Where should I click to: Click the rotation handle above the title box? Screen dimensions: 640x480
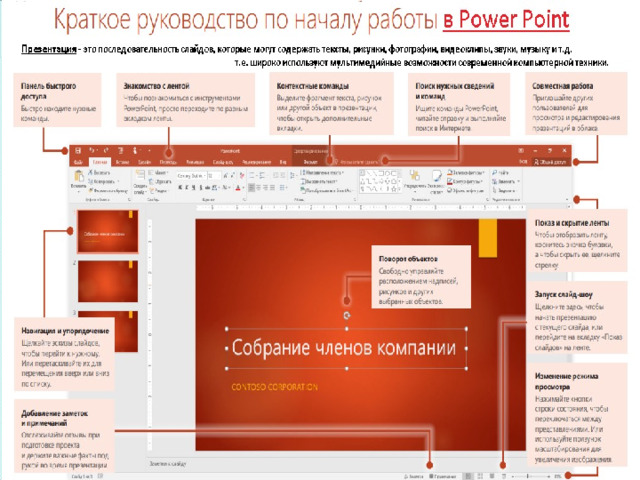pyautogui.click(x=347, y=315)
